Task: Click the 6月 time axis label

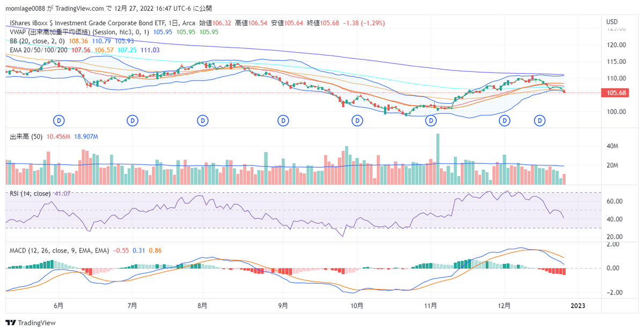Action: [59, 305]
